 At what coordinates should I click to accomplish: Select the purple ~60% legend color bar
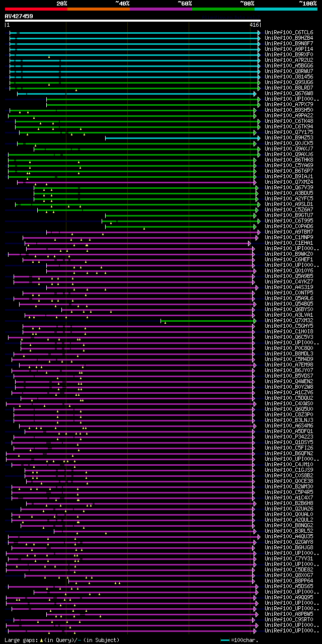(160, 9)
